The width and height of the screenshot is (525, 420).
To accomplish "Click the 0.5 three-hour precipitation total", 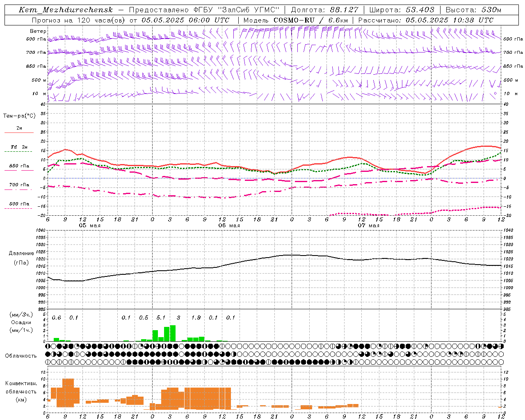I will click(144, 318).
